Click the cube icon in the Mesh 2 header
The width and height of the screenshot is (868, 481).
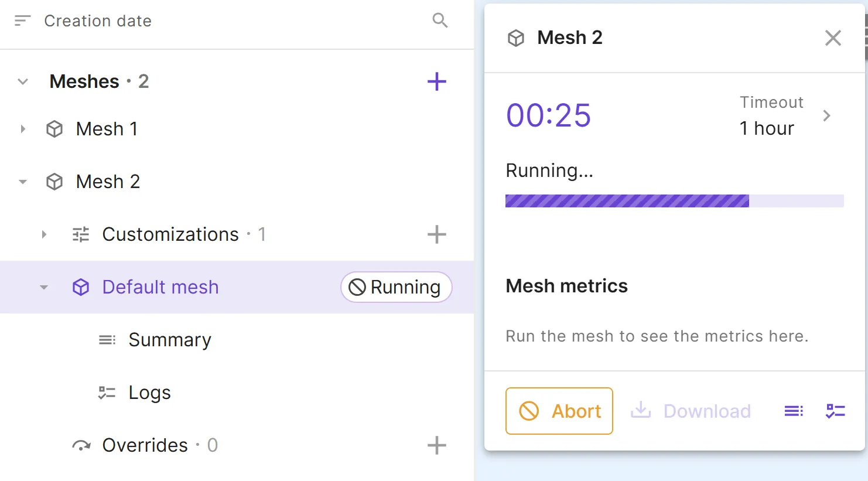[x=515, y=37]
